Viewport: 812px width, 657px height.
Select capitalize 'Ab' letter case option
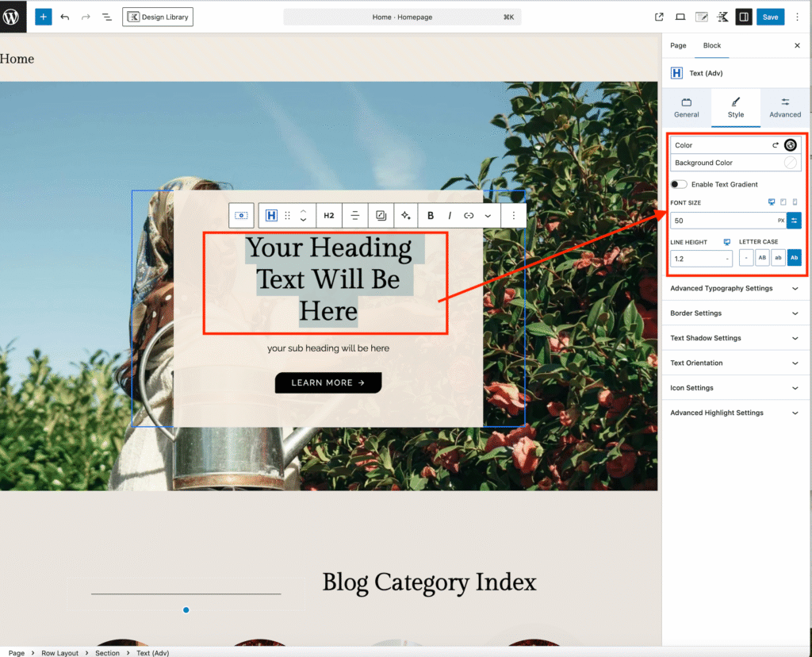795,258
